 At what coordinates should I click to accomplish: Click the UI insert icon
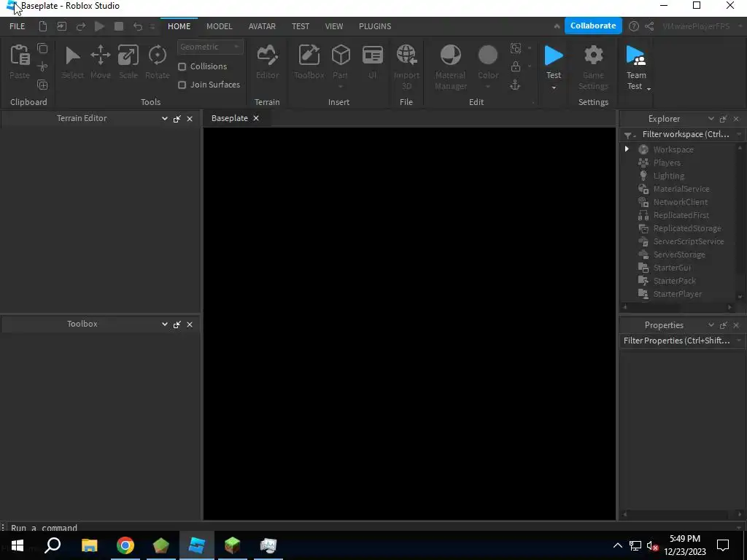pos(373,55)
